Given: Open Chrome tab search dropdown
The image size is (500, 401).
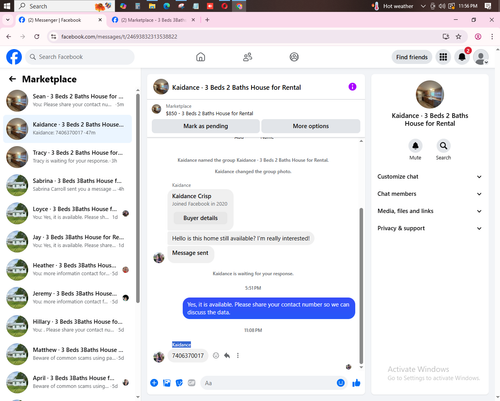Looking at the screenshot, I should [8, 20].
